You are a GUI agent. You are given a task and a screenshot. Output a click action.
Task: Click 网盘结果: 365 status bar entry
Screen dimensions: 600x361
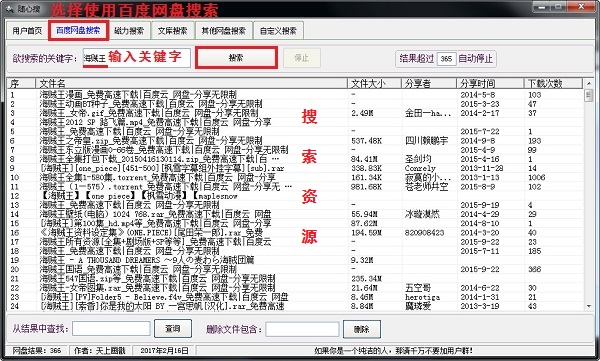(37, 350)
